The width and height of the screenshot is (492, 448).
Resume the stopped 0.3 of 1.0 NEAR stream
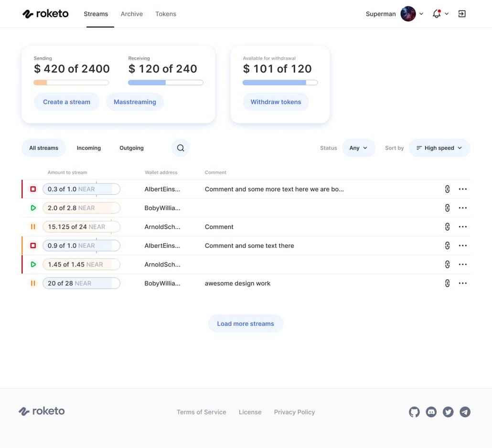click(x=32, y=189)
